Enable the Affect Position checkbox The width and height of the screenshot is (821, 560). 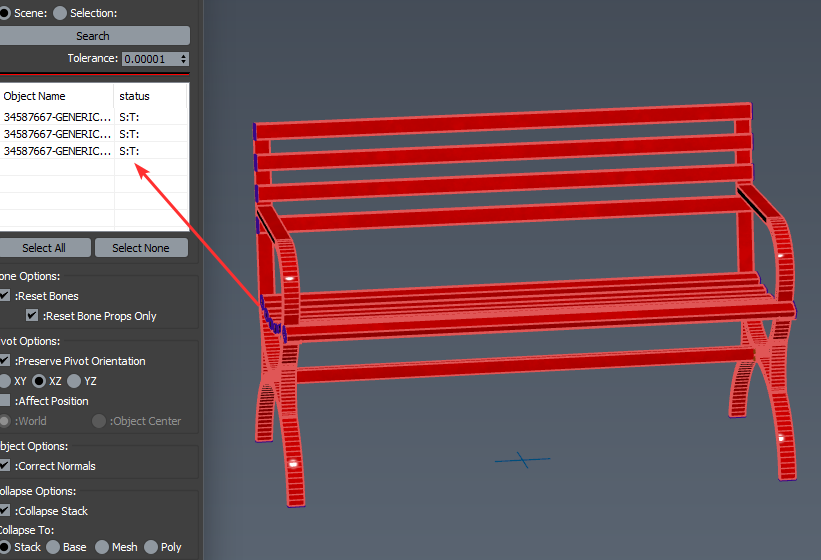point(5,400)
